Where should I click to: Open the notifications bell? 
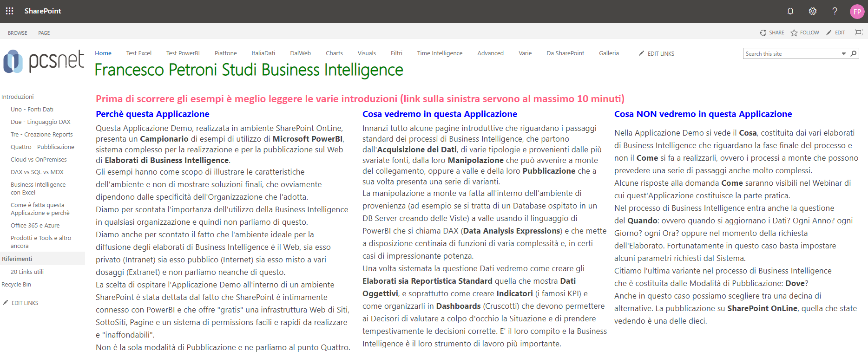(x=790, y=11)
